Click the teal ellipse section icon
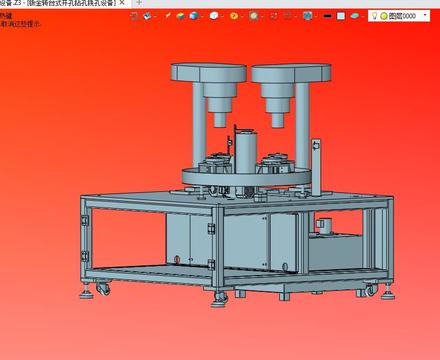This screenshot has height=360, width=440. [355, 16]
